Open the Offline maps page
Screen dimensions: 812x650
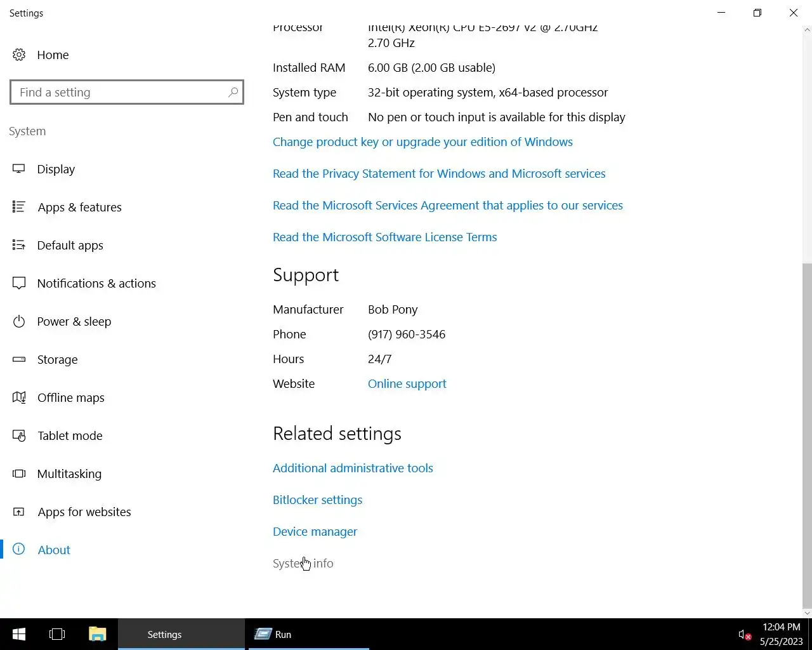coord(71,397)
